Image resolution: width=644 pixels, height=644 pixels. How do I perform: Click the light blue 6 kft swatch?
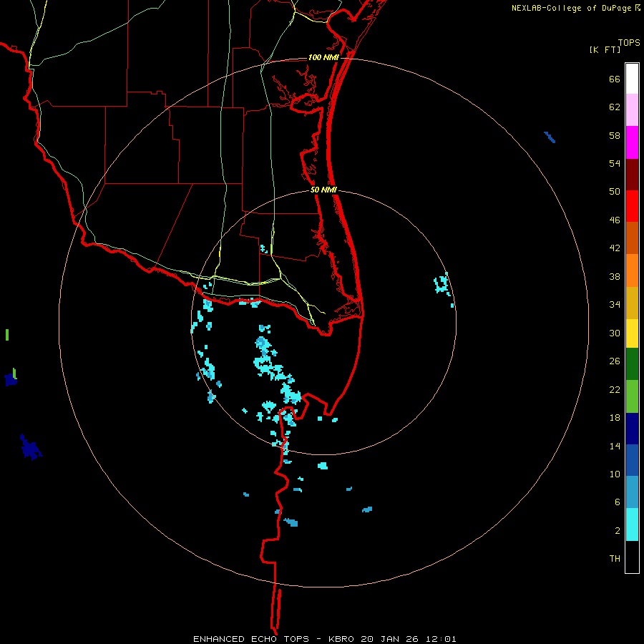click(x=632, y=492)
